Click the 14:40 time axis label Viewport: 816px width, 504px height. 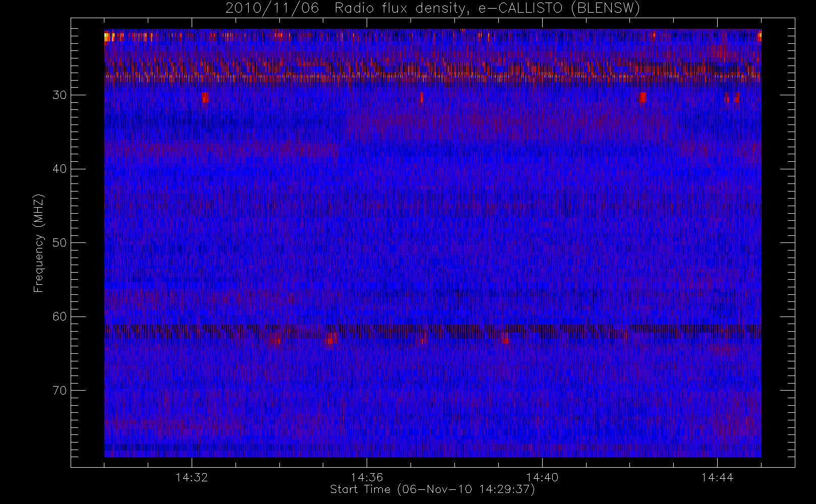point(542,477)
